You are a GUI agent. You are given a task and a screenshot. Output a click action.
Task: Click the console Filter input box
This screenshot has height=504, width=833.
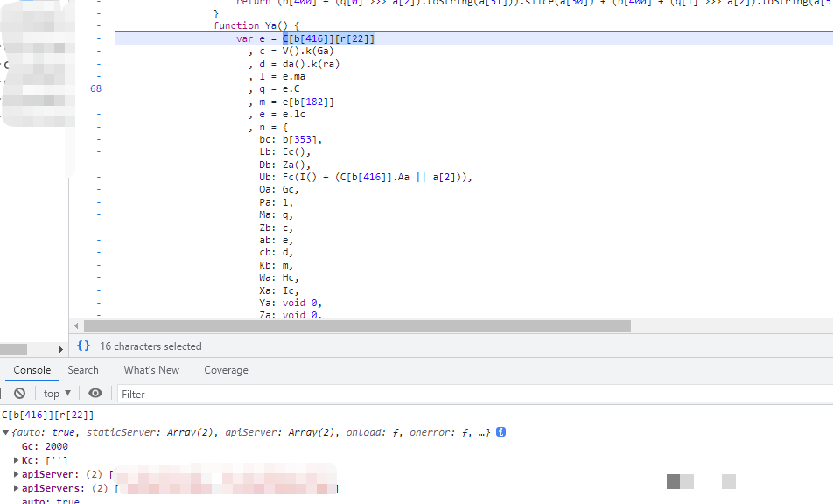[x=472, y=394]
